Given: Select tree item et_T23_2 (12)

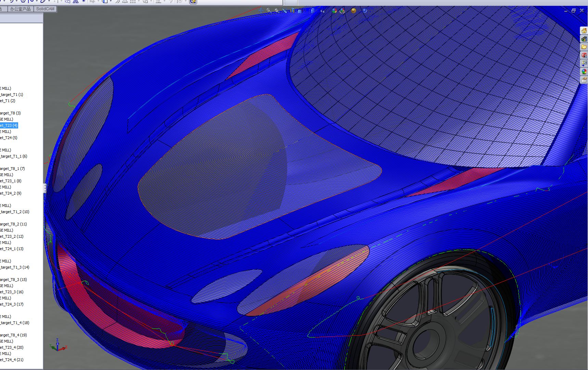Looking at the screenshot, I should (x=12, y=236).
